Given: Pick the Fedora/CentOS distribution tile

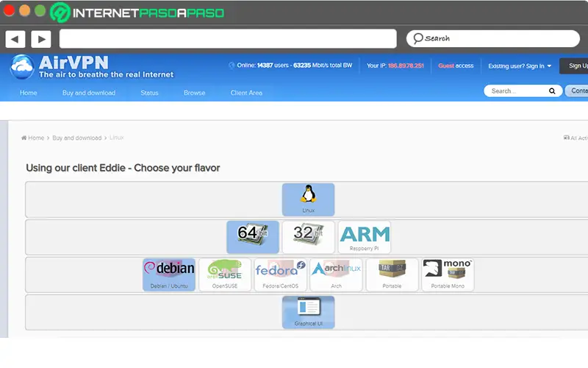Looking at the screenshot, I should pos(281,275).
